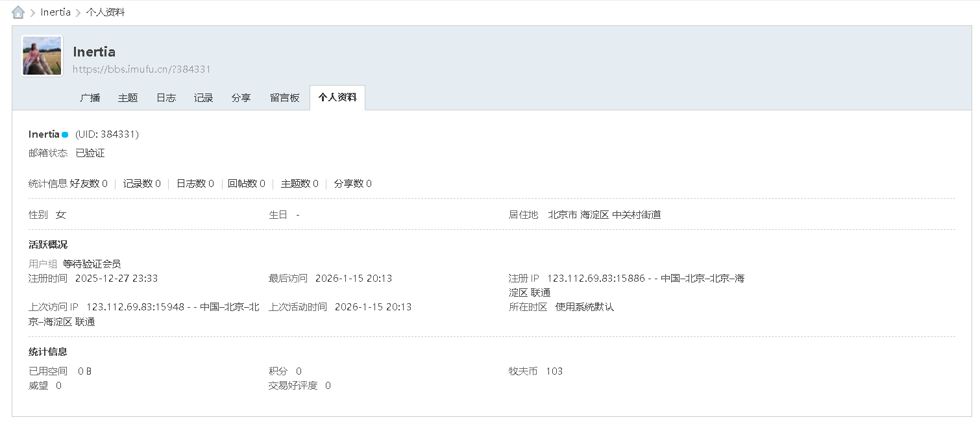The image size is (980, 424).
Task: Open the 记录 tab
Action: coord(203,97)
